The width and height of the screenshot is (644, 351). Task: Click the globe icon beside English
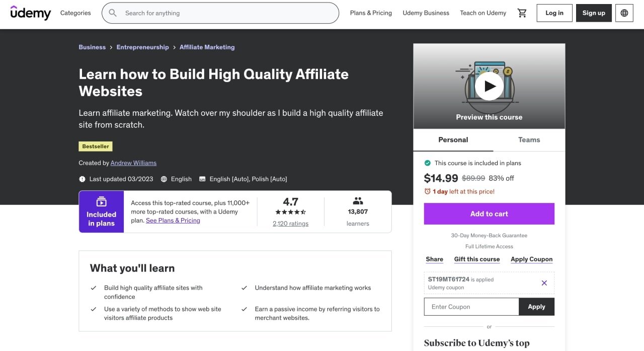click(164, 179)
